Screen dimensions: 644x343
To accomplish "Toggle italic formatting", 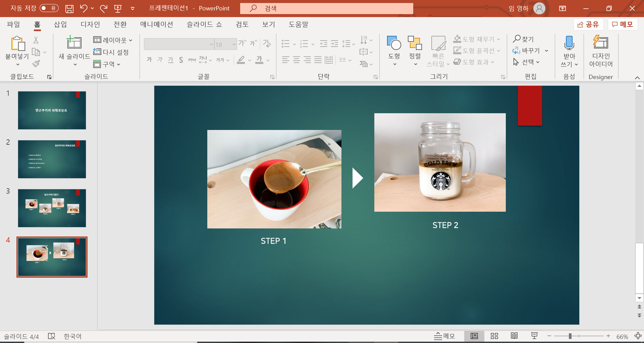I will 160,60.
